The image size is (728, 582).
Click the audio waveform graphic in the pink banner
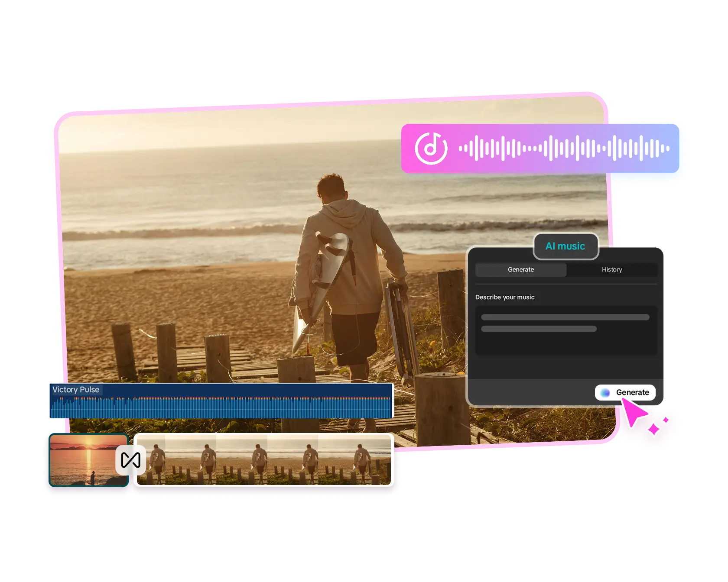point(563,149)
